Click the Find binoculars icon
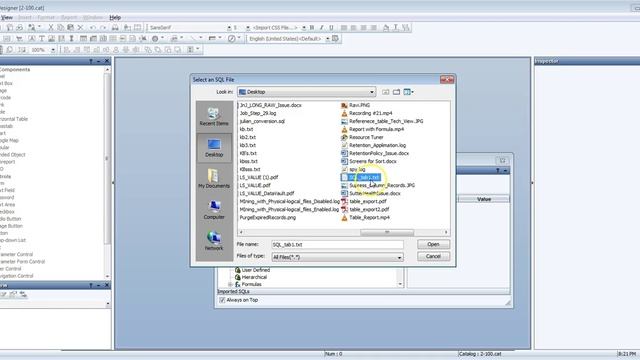The image size is (640, 360). point(115,27)
